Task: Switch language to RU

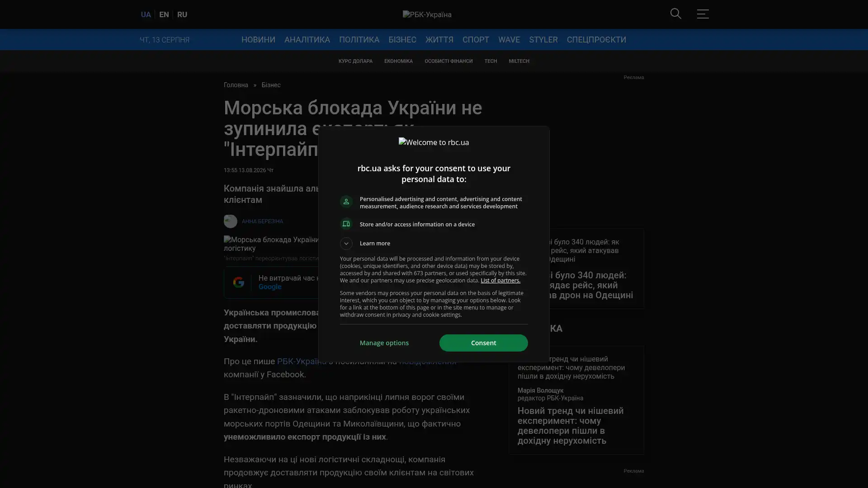Action: [182, 14]
